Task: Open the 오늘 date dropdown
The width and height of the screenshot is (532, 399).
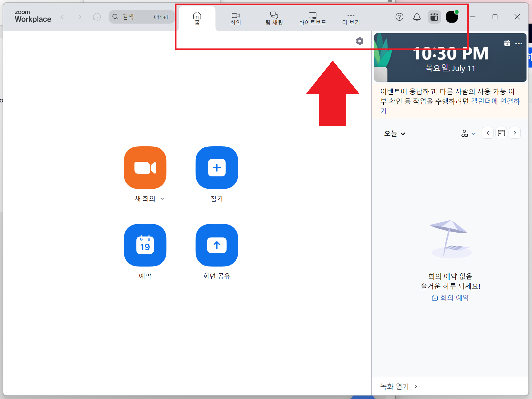Action: [394, 133]
